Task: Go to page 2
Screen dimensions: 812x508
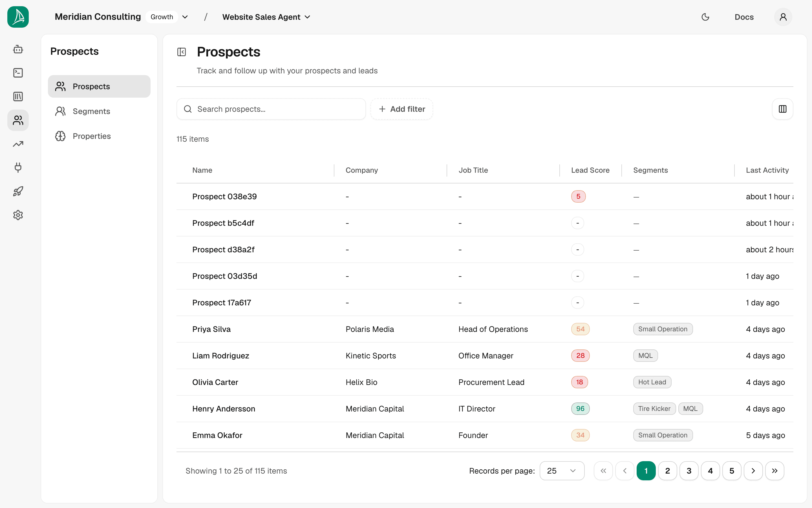Action: coord(668,471)
